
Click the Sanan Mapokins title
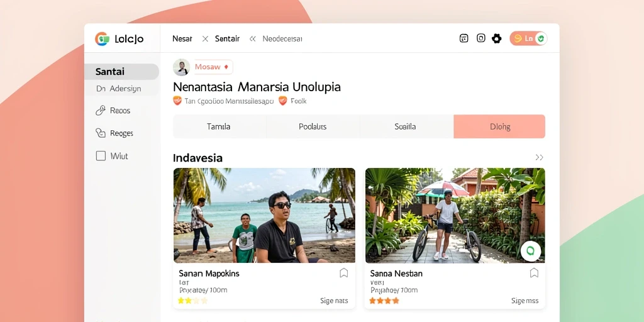point(209,274)
